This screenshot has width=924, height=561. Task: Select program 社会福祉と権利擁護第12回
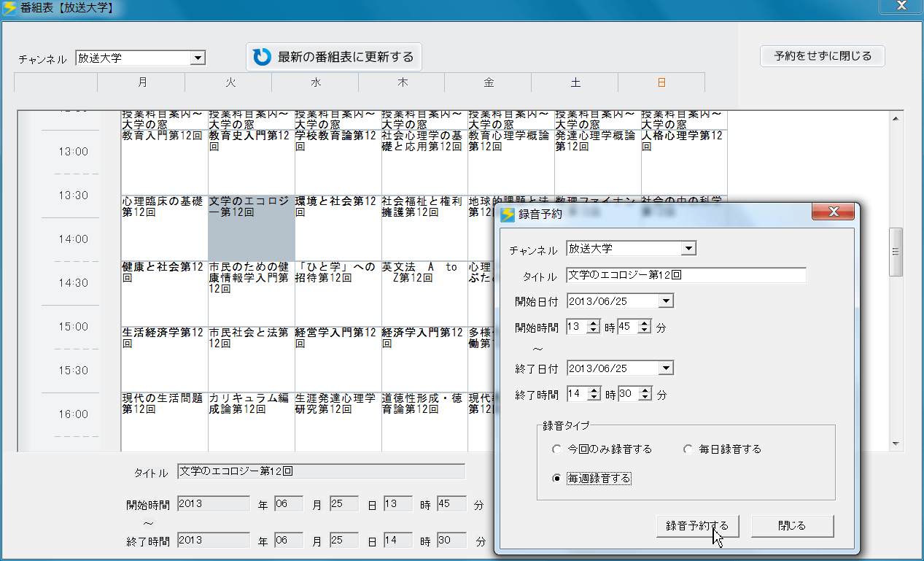425,228
